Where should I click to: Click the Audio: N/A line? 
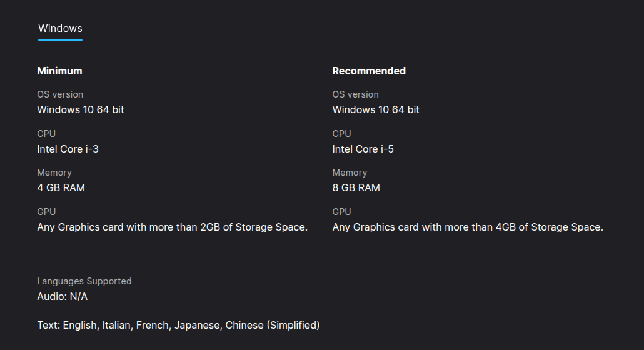63,296
